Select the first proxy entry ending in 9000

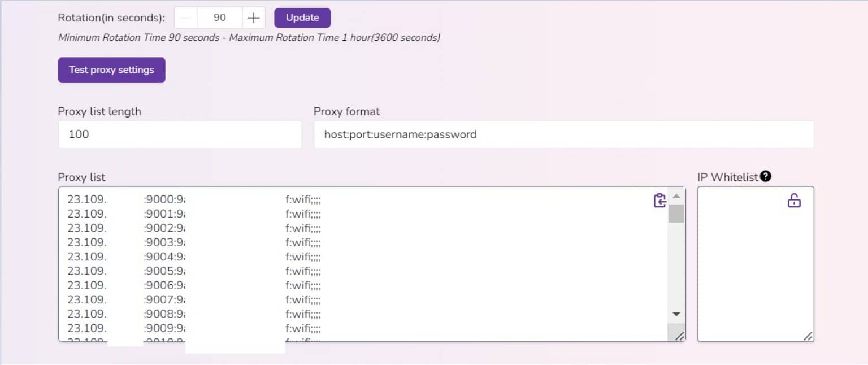(x=170, y=199)
